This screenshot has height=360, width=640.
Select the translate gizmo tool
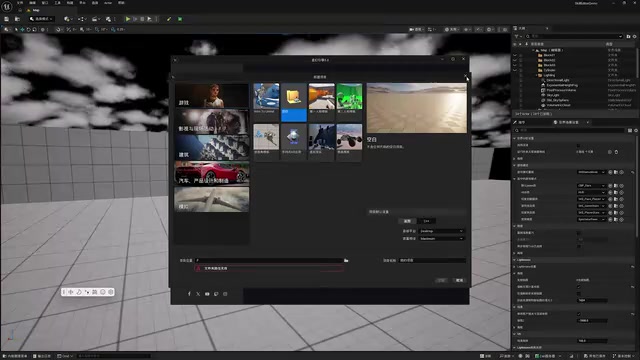(22, 30)
